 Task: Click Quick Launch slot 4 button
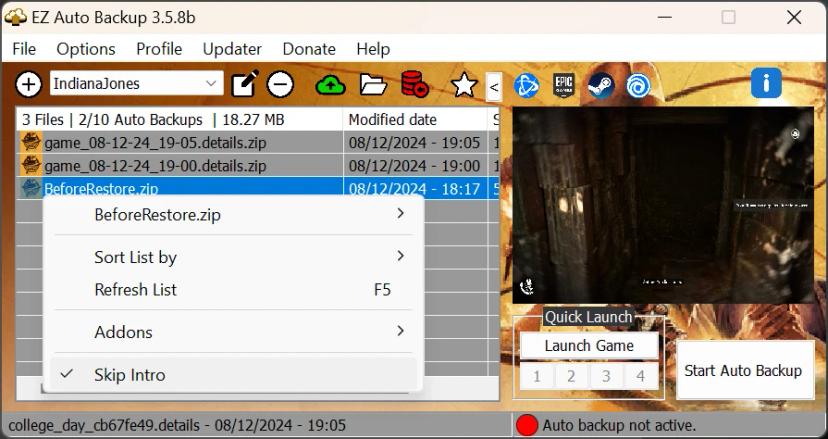(x=641, y=376)
